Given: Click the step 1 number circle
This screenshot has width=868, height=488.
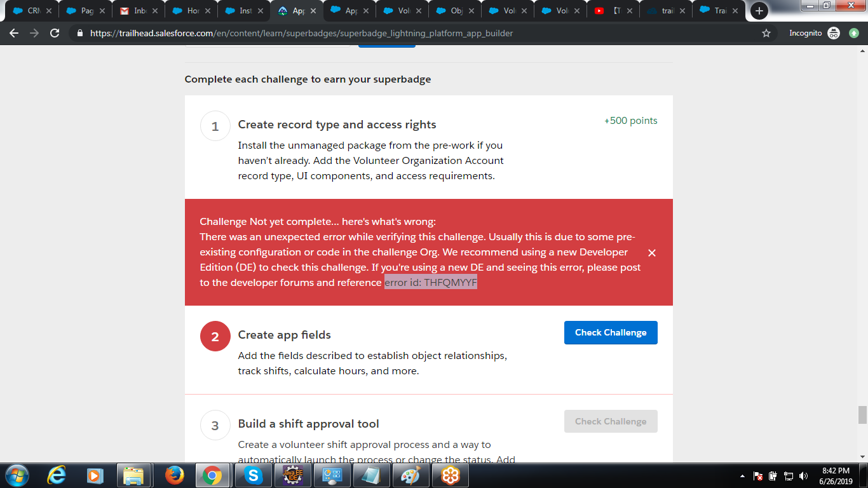Looking at the screenshot, I should (215, 126).
